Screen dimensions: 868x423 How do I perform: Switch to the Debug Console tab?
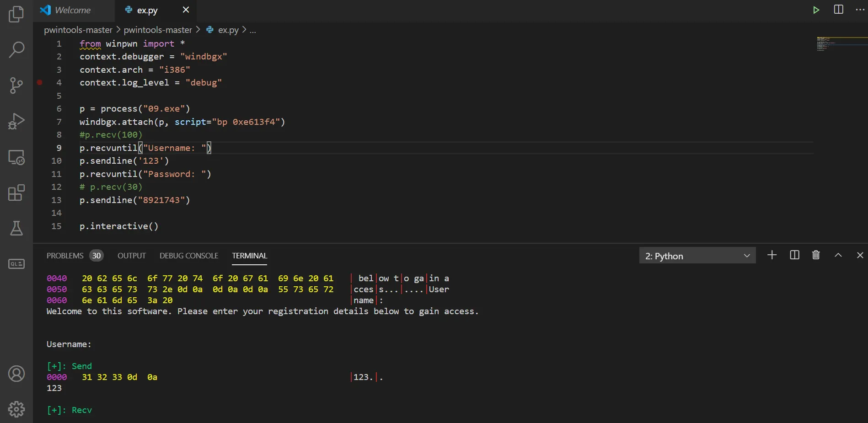click(x=189, y=256)
